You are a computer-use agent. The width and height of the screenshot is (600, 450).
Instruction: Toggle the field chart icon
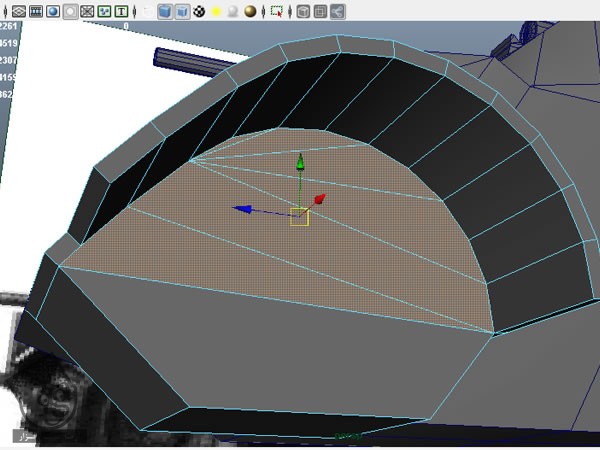(x=87, y=11)
